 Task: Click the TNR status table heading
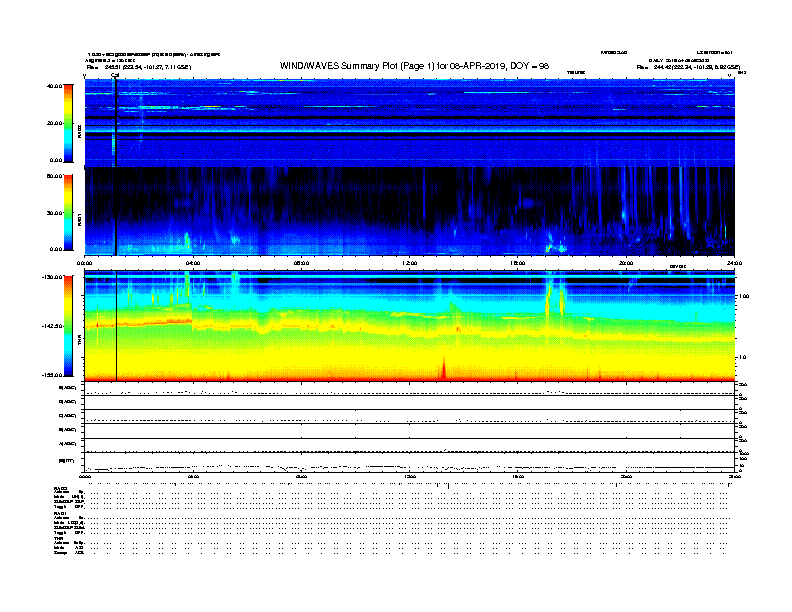point(58,538)
